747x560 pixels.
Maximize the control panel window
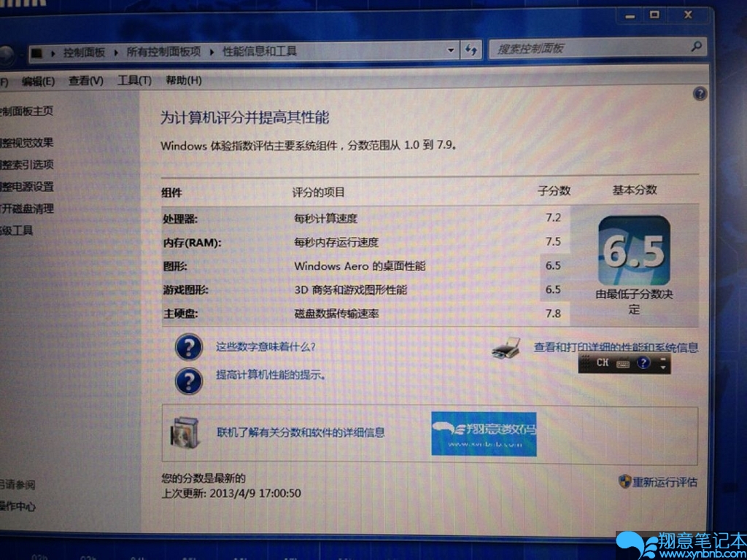pyautogui.click(x=655, y=15)
